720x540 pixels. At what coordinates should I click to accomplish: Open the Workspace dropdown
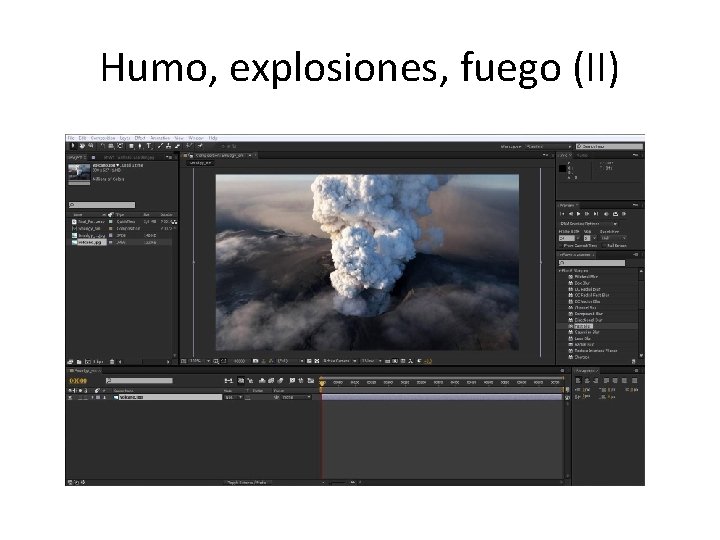tap(549, 146)
